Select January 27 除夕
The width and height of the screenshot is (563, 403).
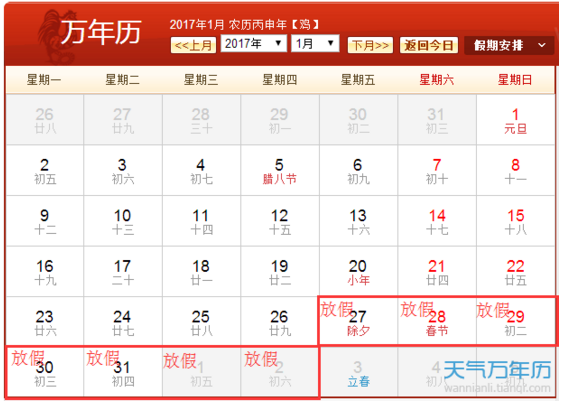pyautogui.click(x=358, y=322)
